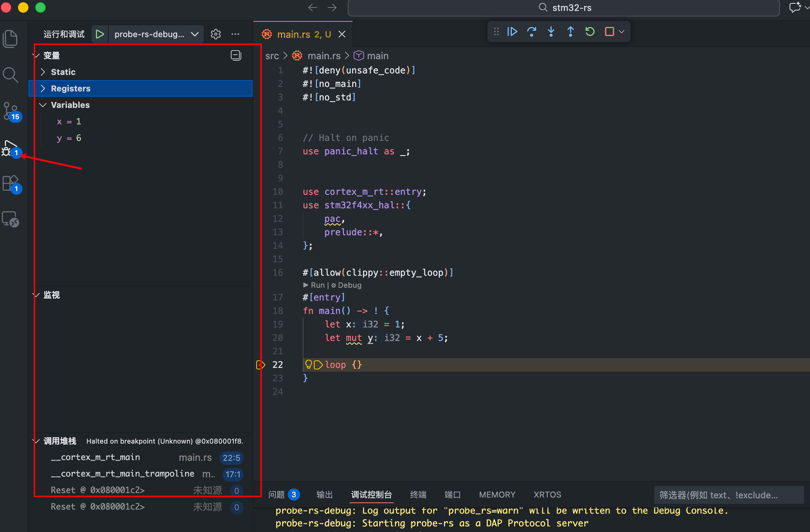This screenshot has width=810, height=532.
Task: Click the Step Over debug icon
Action: pos(531,32)
